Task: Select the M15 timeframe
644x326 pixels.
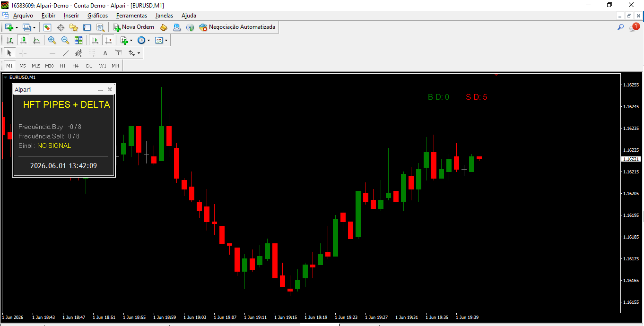Action: [x=36, y=66]
